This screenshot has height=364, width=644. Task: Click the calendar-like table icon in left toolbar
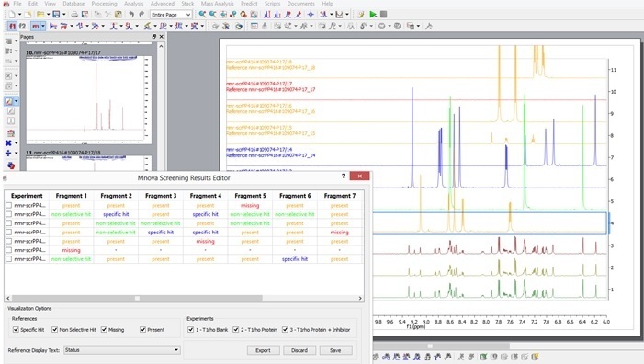[x=11, y=132]
